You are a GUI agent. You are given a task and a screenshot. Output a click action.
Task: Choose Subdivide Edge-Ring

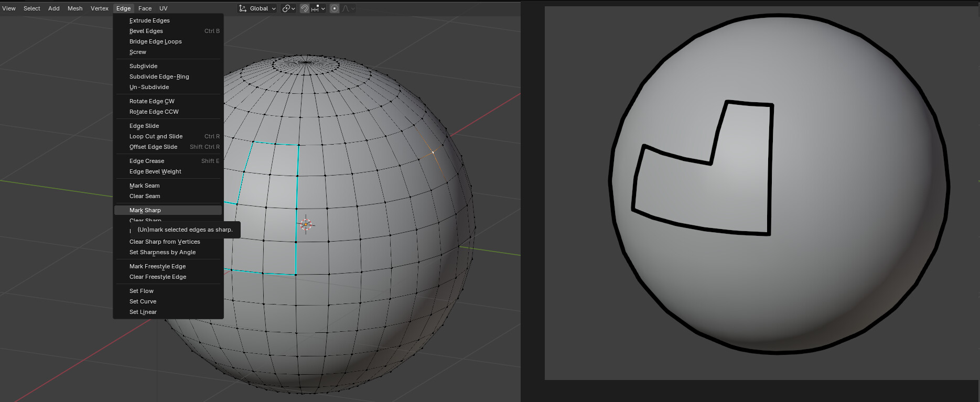168,77
